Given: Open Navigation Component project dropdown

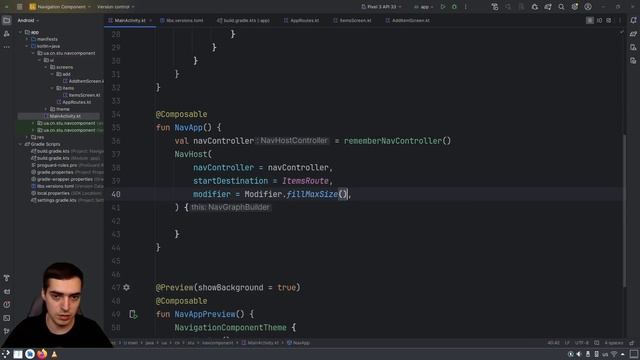Looking at the screenshot, I should click(x=60, y=7).
